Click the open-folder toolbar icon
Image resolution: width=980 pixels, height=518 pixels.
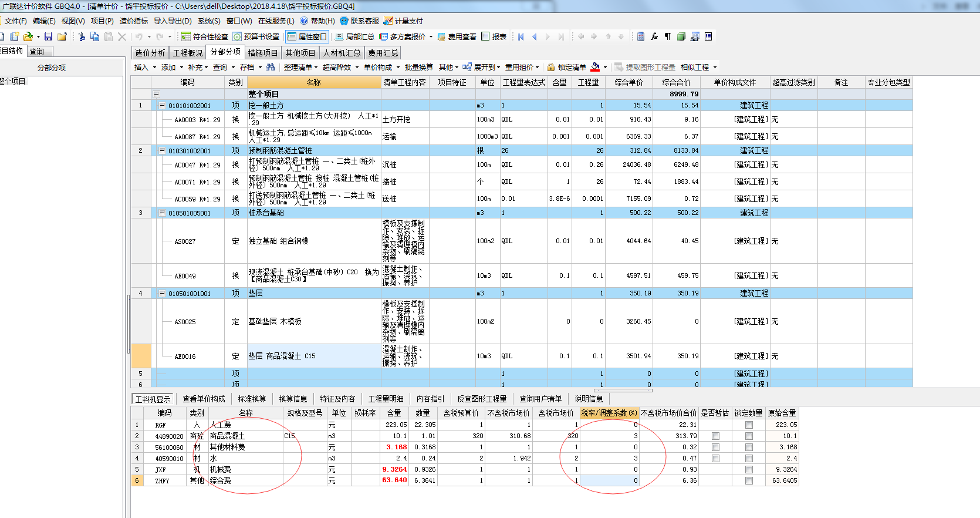tap(28, 36)
